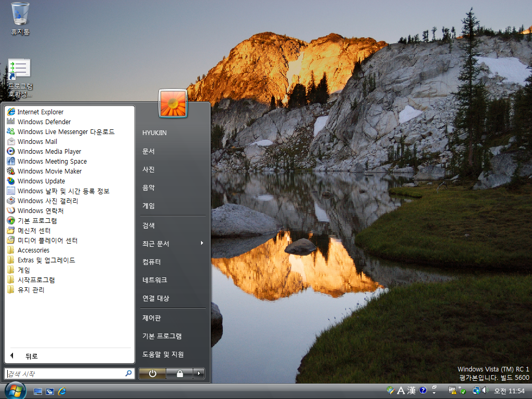Open Windows Meeting Space
This screenshot has height=399, width=532.
(x=70, y=161)
